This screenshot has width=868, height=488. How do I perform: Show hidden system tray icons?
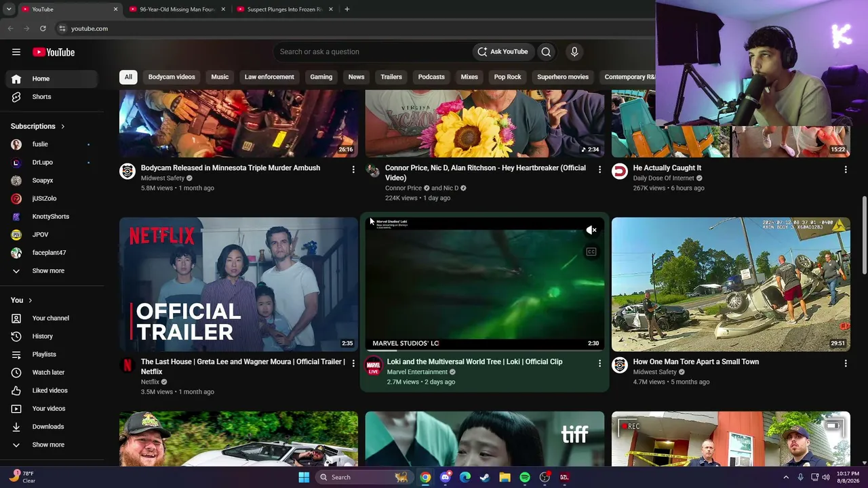coord(786,477)
